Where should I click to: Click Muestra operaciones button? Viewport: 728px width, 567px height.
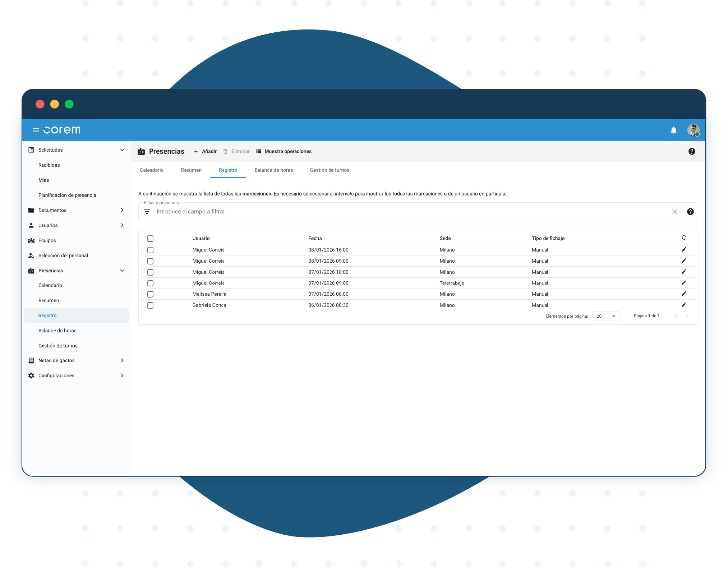pos(284,151)
